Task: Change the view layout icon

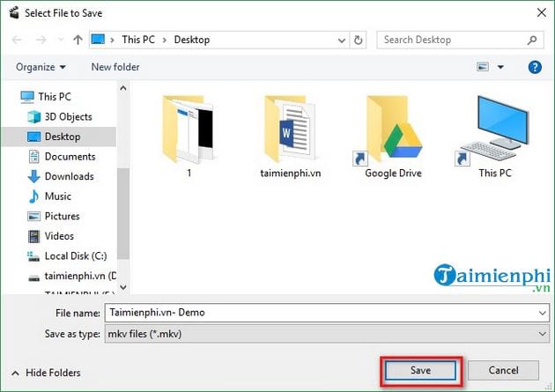Action: coord(483,67)
